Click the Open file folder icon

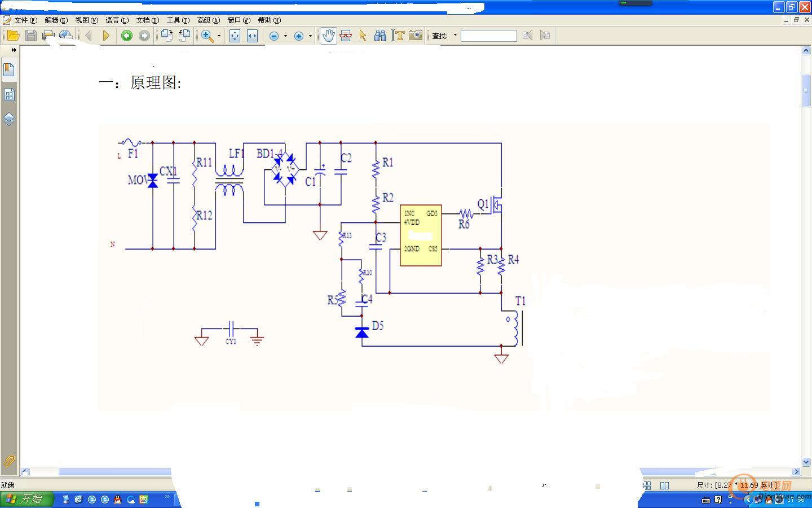click(13, 36)
